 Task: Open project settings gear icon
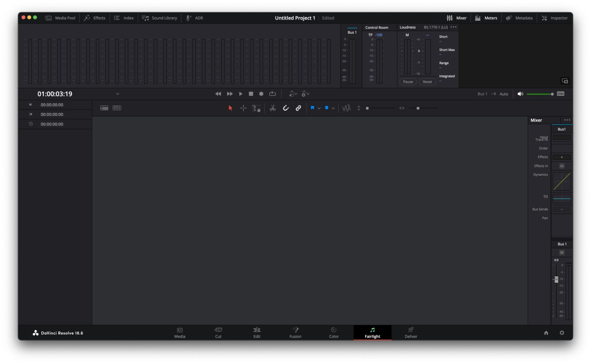[x=562, y=333]
